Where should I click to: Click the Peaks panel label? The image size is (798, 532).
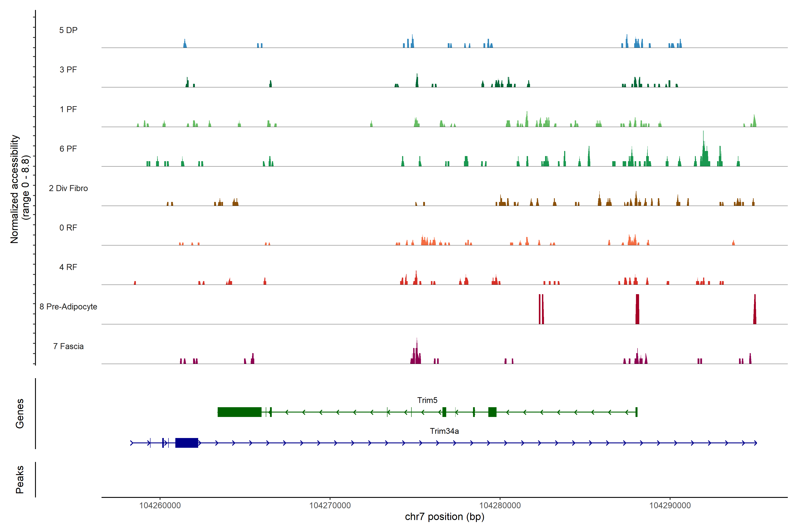pos(20,479)
